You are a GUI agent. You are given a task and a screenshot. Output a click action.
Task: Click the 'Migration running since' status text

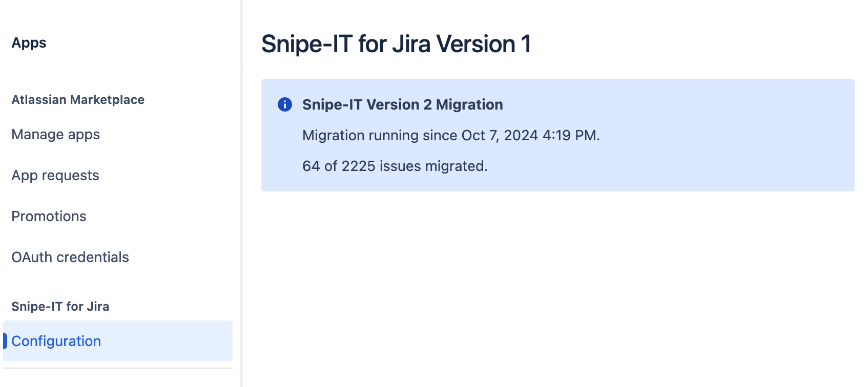380,136
